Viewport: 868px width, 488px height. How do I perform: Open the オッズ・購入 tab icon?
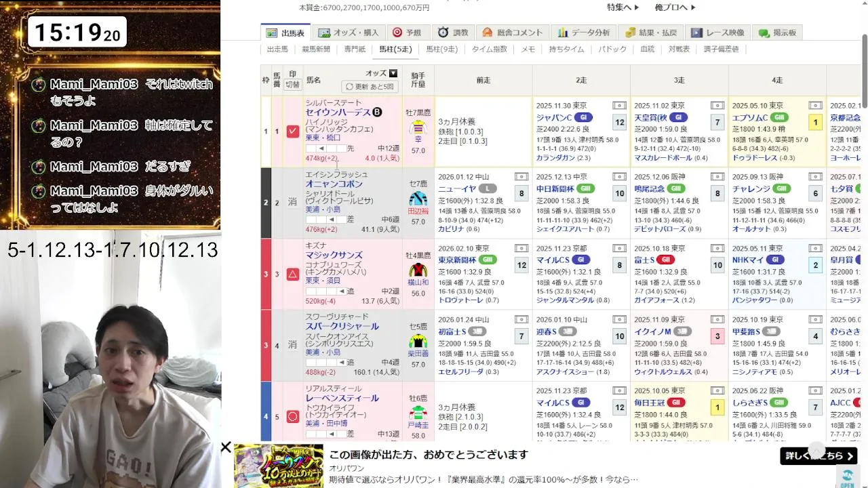point(324,33)
